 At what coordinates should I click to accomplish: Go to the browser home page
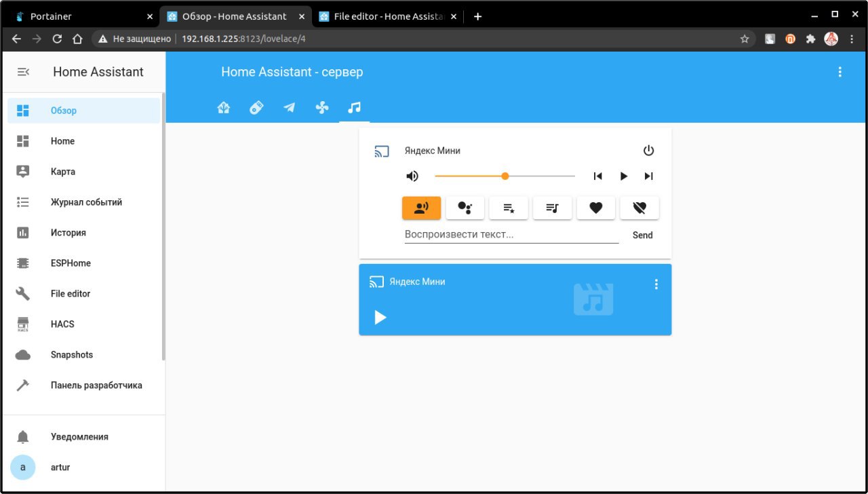click(77, 39)
